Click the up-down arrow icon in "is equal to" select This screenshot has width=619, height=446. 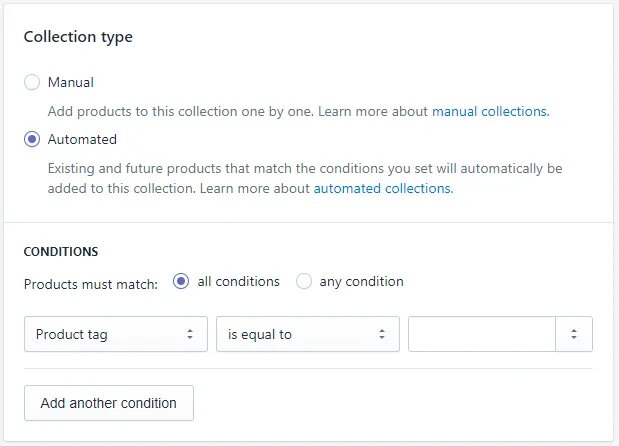tap(382, 335)
